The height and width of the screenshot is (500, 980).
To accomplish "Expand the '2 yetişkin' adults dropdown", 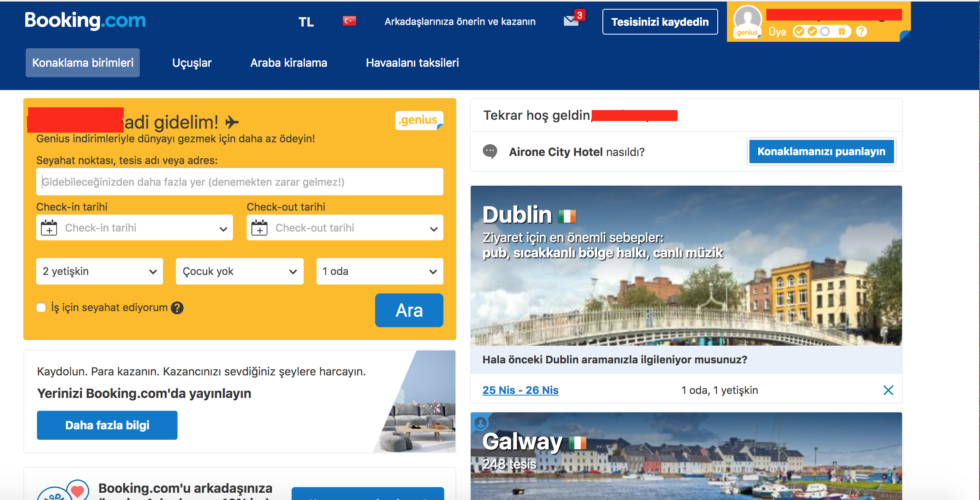I will click(x=100, y=271).
